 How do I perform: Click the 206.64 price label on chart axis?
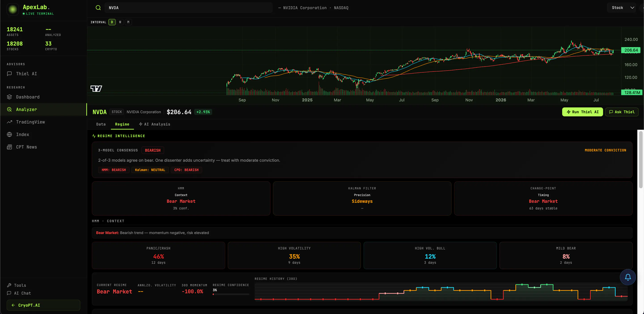click(x=631, y=50)
